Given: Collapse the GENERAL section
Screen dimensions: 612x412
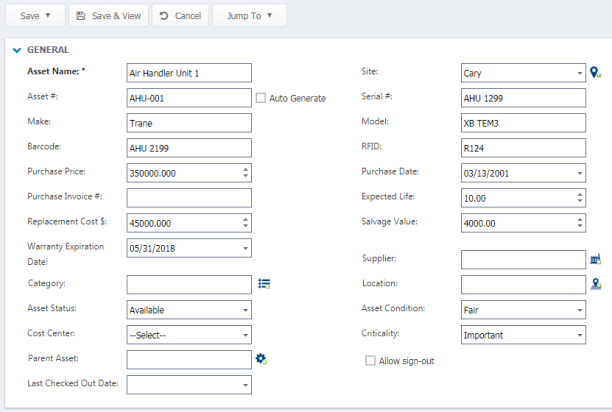Looking at the screenshot, I should [17, 50].
